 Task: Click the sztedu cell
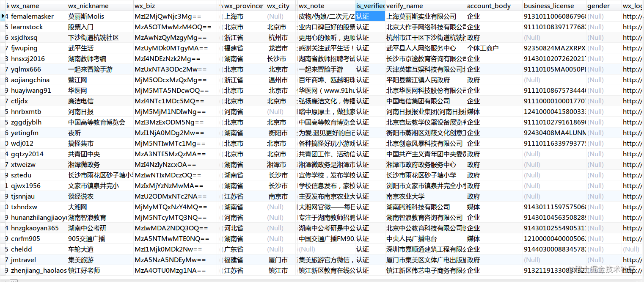pos(38,175)
